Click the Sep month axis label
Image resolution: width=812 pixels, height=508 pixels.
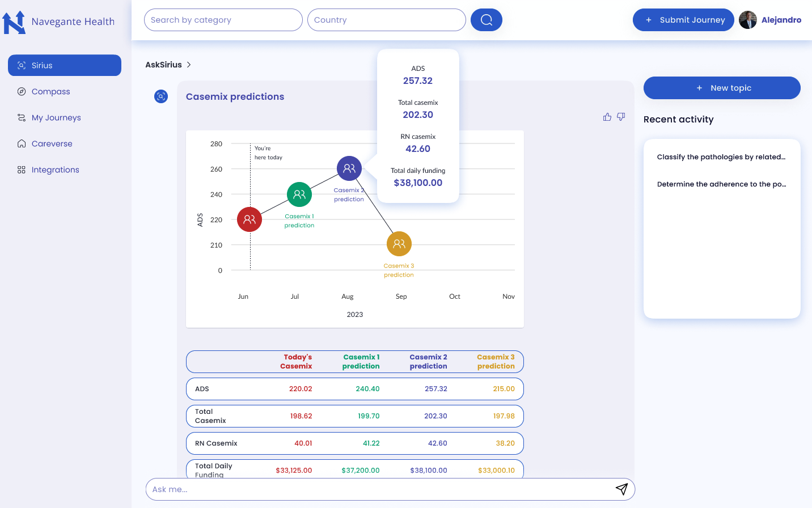point(401,297)
